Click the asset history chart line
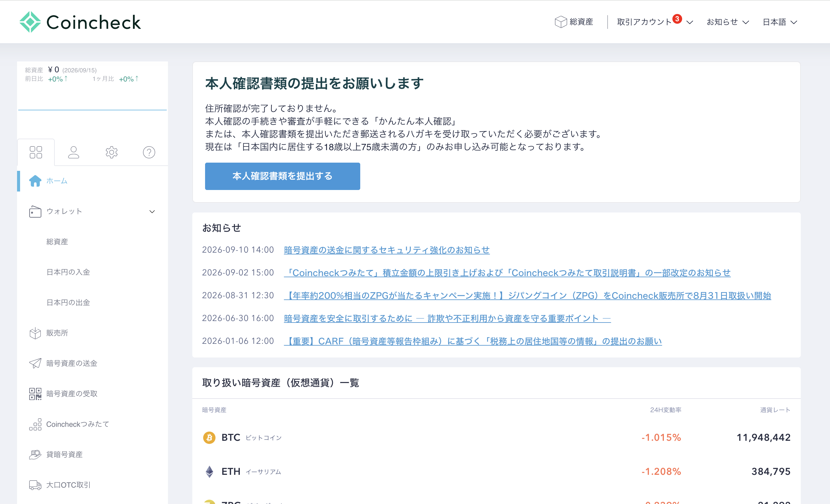Viewport: 830px width, 504px height. (x=92, y=110)
